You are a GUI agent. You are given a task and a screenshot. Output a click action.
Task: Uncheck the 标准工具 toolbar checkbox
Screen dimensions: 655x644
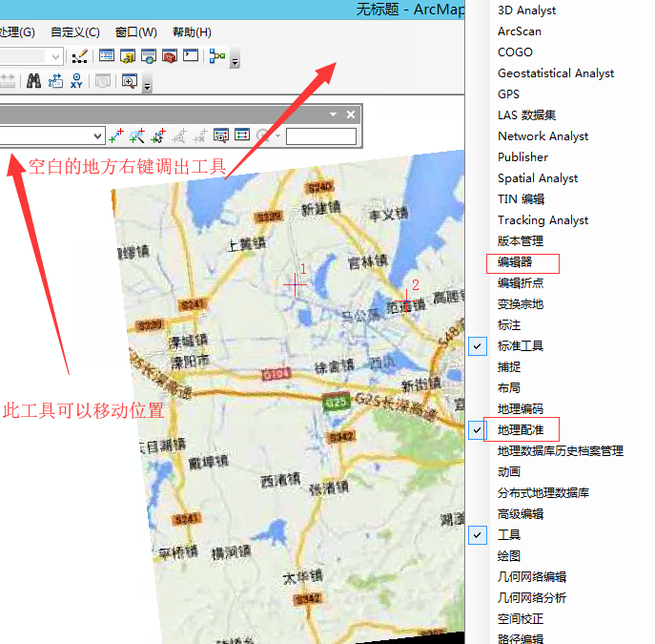pyautogui.click(x=478, y=346)
